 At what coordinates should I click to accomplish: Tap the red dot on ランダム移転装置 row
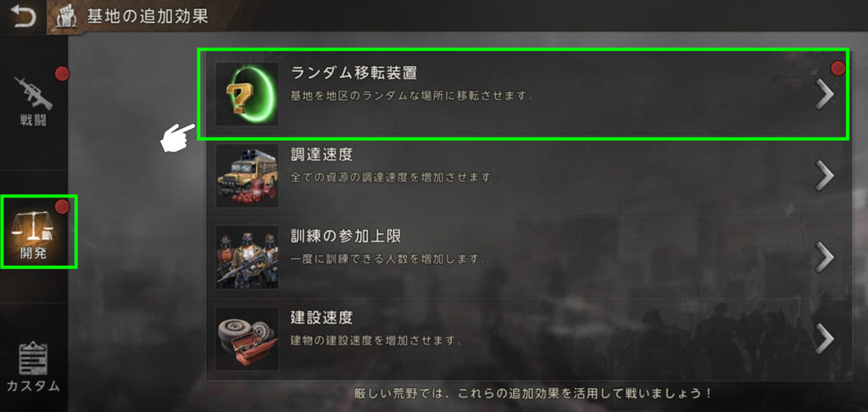click(838, 68)
